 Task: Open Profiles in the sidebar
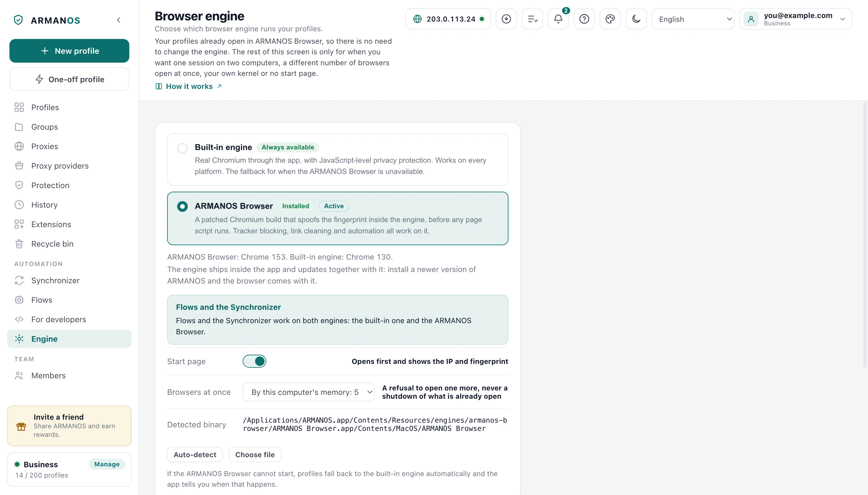click(x=69, y=108)
